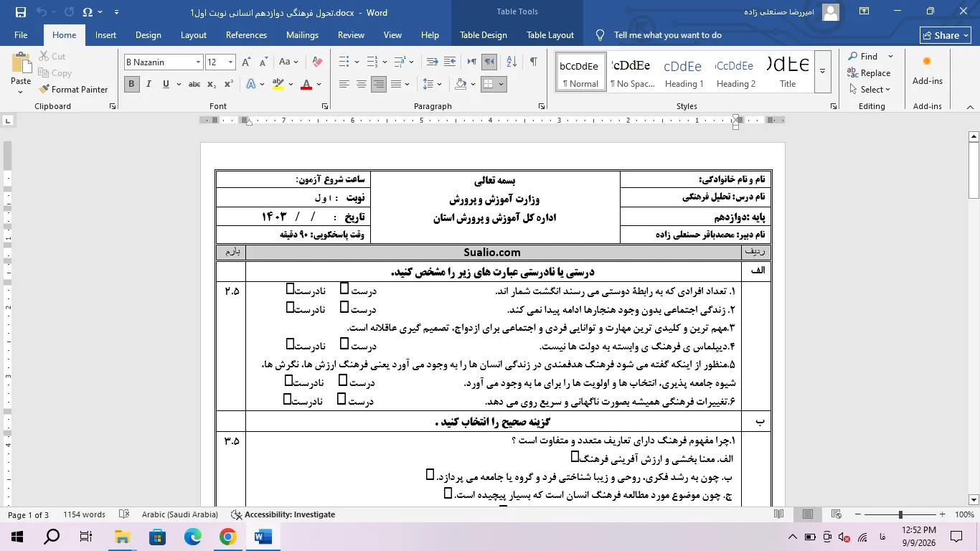Image resolution: width=980 pixels, height=551 pixels.
Task: Switch to the References tab
Action: click(246, 35)
